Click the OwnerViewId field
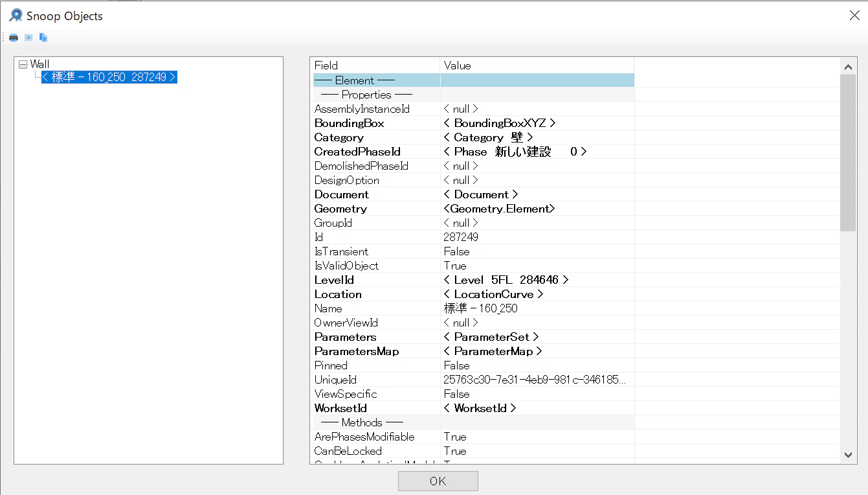 [x=346, y=323]
